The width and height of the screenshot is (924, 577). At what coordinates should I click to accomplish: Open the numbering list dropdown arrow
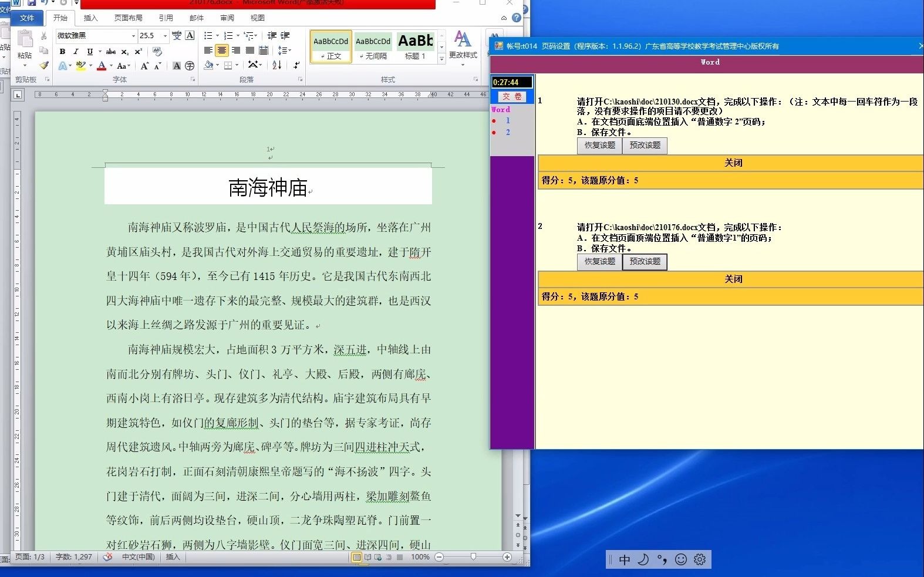click(x=238, y=36)
